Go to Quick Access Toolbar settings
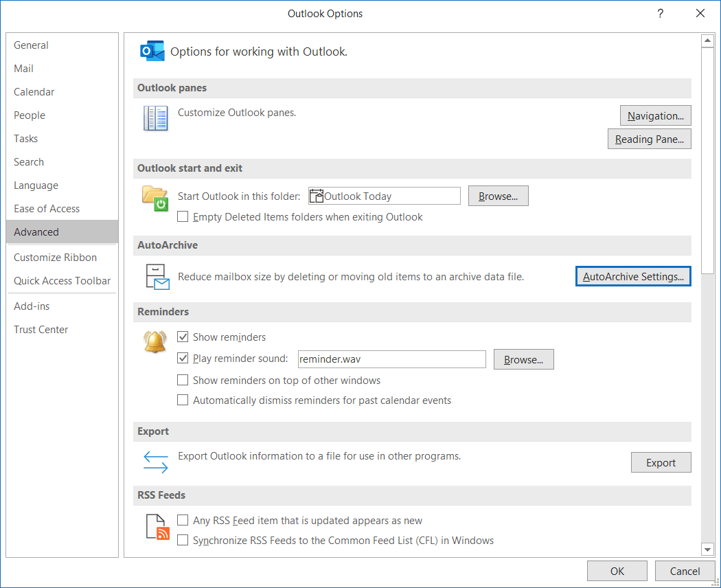This screenshot has width=721, height=588. tap(62, 281)
